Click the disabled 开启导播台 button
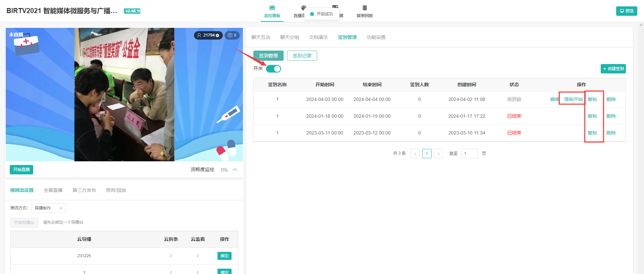Screen dimensions: 644x274 pyautogui.click(x=24, y=222)
